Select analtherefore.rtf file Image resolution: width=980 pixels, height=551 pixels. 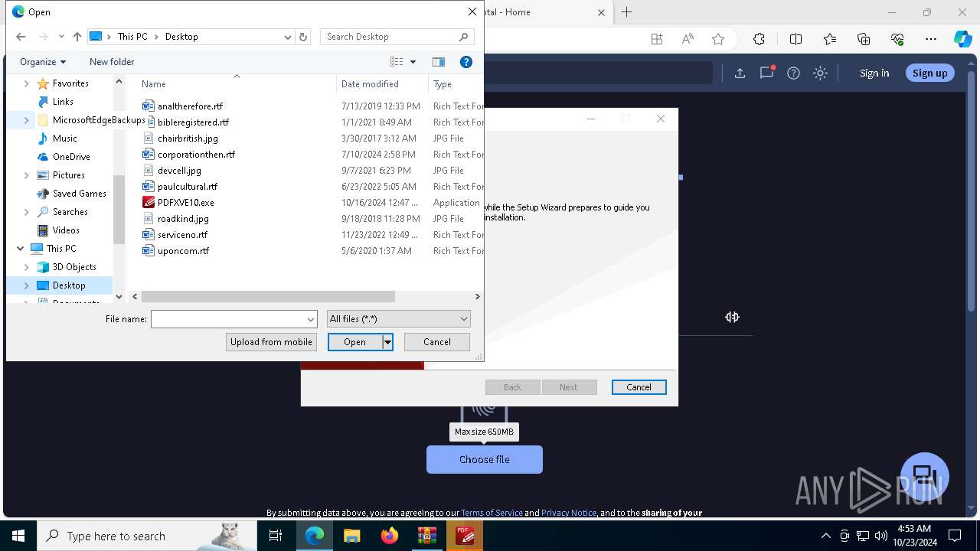[x=190, y=106]
